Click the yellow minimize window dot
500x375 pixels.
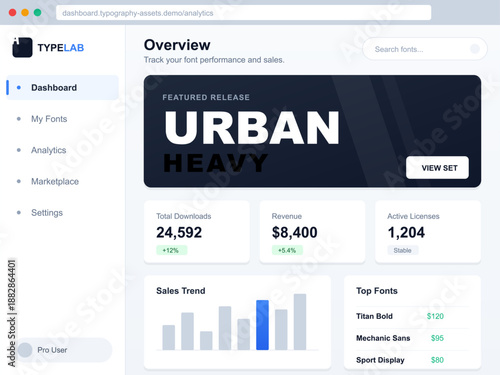pos(25,13)
